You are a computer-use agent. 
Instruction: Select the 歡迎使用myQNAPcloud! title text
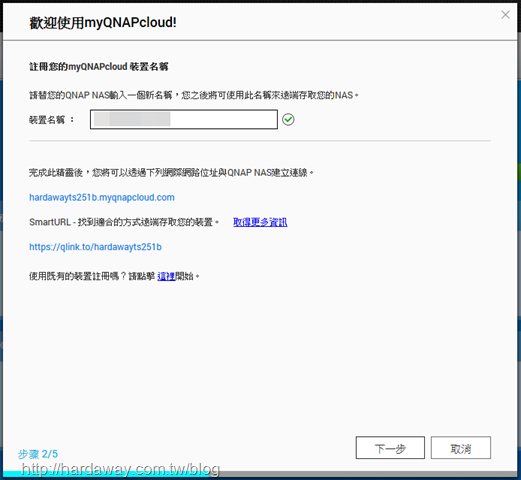103,23
